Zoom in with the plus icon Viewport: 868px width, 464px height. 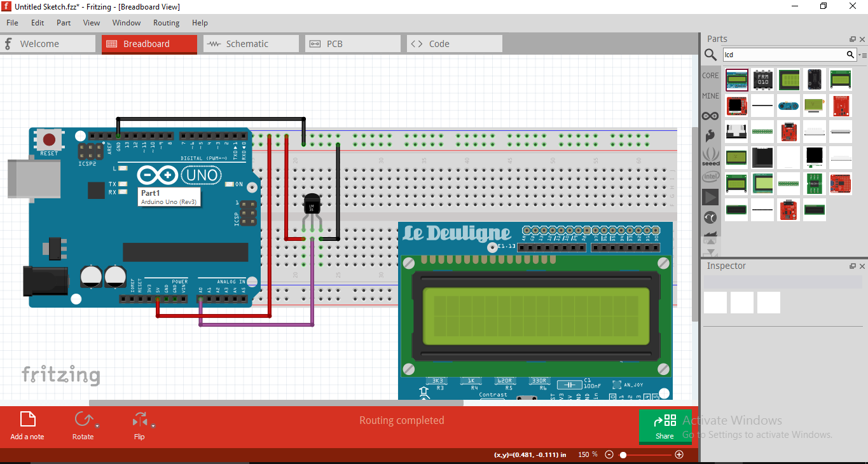(x=679, y=454)
